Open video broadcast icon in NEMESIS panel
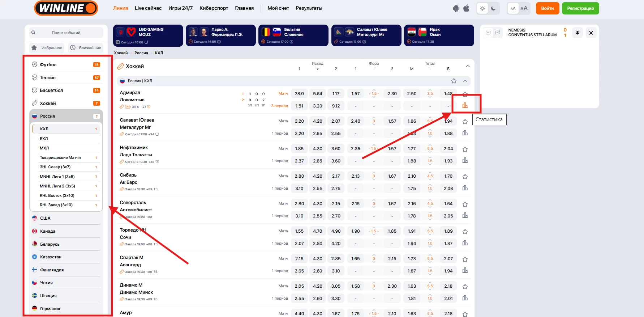Image resolution: width=644 pixels, height=317 pixels. point(488,33)
